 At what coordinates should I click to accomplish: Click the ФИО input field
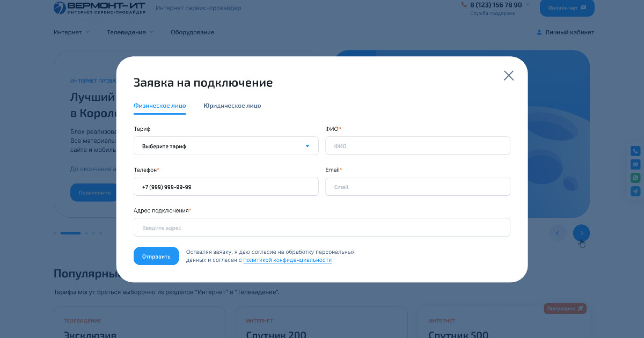(x=418, y=146)
